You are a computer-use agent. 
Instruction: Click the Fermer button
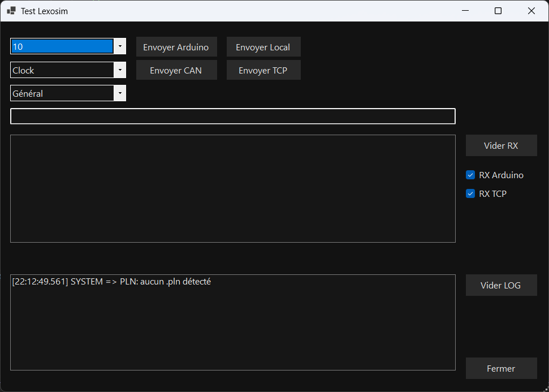[x=501, y=368]
